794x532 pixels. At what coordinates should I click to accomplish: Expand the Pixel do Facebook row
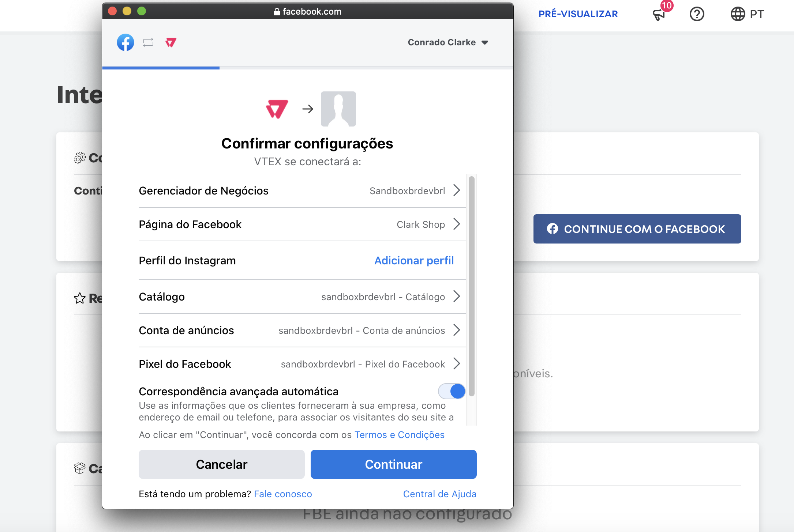(x=457, y=364)
